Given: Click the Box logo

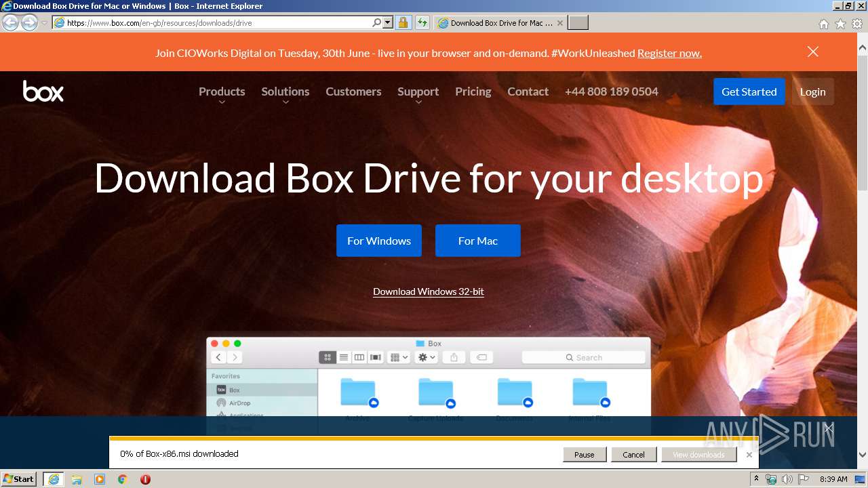Looking at the screenshot, I should [x=43, y=91].
